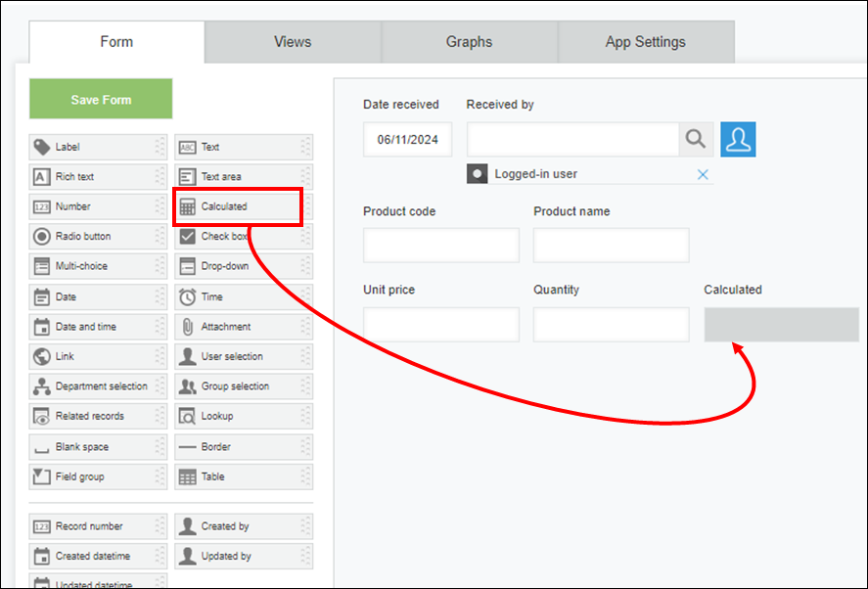Click the Date received input field
Image resolution: width=868 pixels, height=589 pixels.
coord(407,139)
